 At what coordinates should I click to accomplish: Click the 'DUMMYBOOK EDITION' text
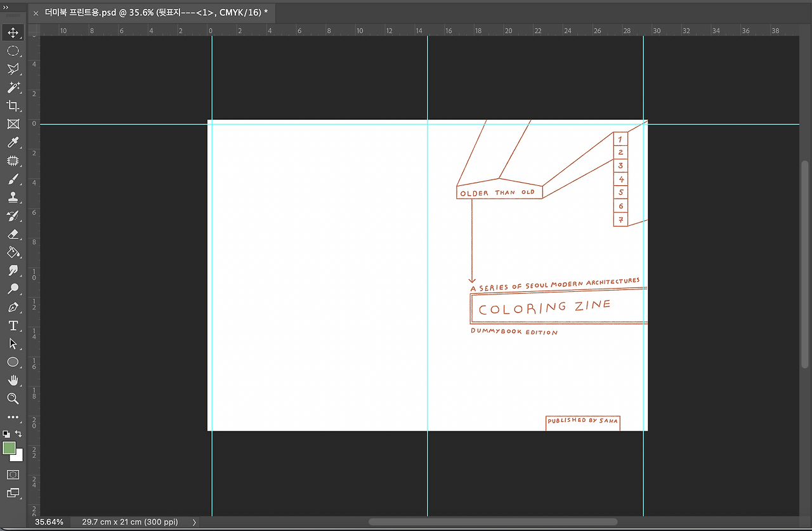click(514, 332)
